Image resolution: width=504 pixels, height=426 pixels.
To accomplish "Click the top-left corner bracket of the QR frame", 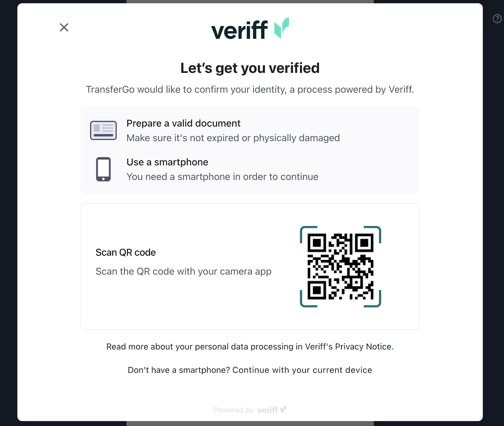I will 308,234.
